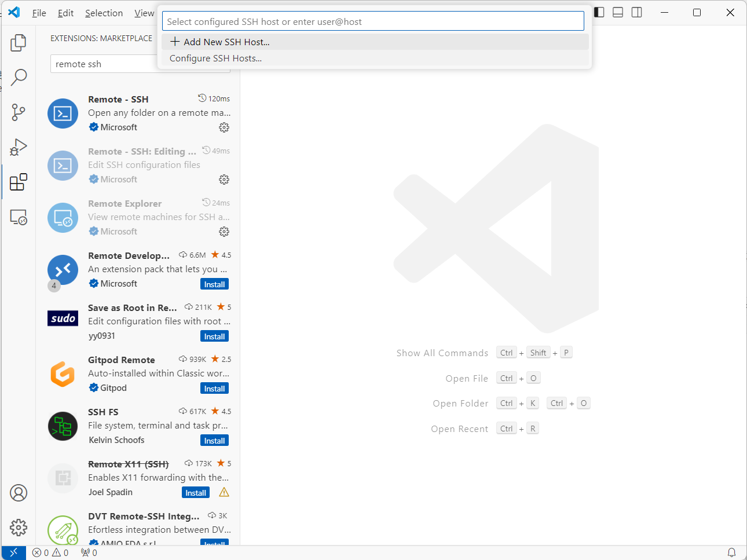Click the Remote - SSH extension icon
Viewport: 747px width, 560px height.
tap(63, 114)
